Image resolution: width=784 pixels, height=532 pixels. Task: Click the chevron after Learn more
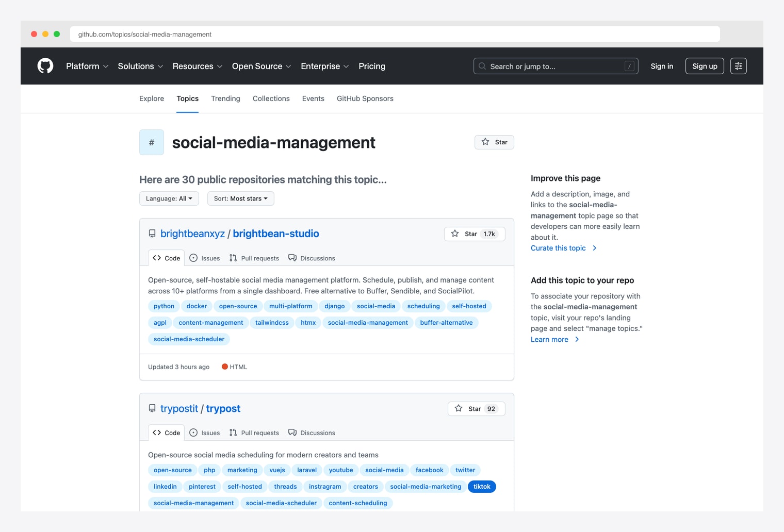tap(577, 339)
